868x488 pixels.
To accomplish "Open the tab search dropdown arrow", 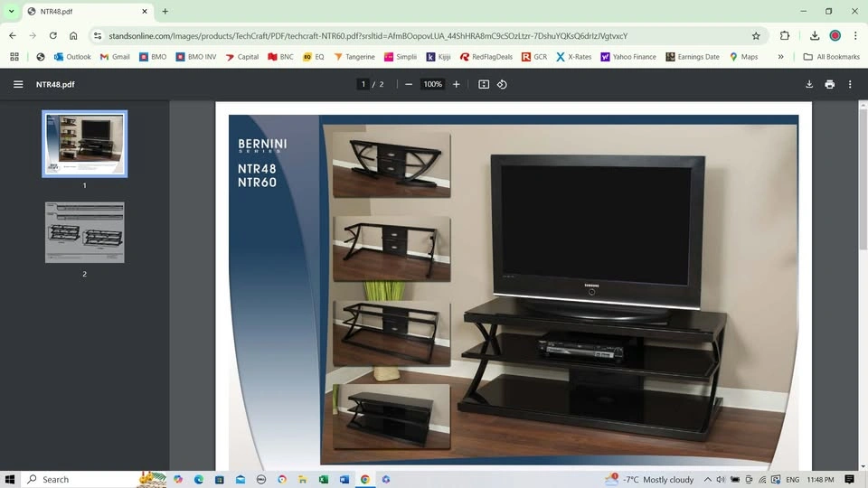I will (x=11, y=11).
